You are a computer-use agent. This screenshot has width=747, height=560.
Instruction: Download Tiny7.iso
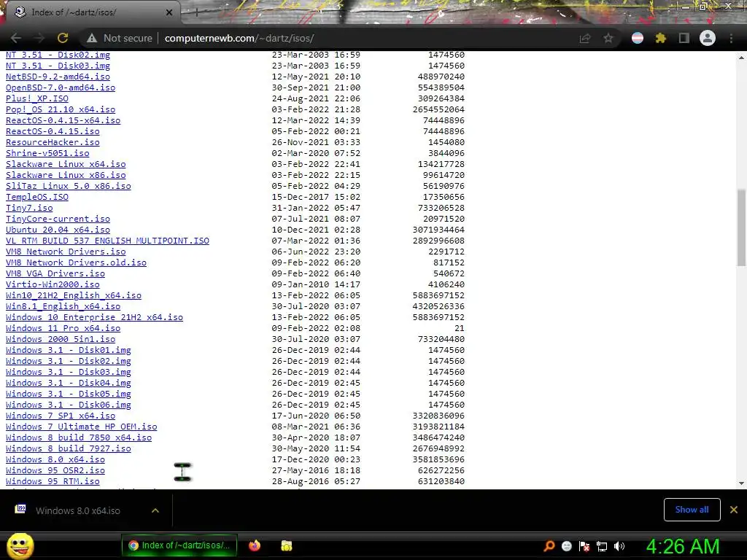click(x=29, y=208)
